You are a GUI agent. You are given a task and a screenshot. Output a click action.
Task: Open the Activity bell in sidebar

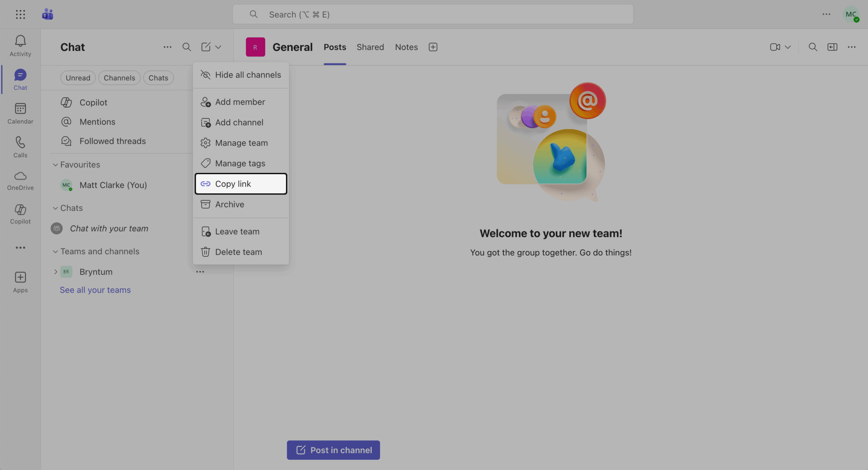[x=20, y=45]
